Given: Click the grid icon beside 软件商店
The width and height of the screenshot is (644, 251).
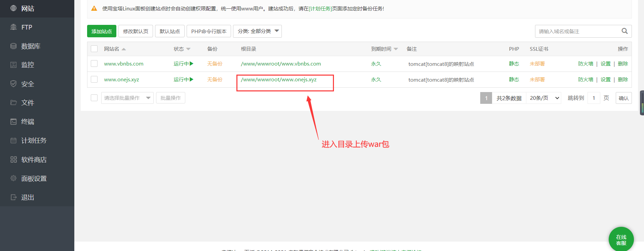Looking at the screenshot, I should click(13, 160).
